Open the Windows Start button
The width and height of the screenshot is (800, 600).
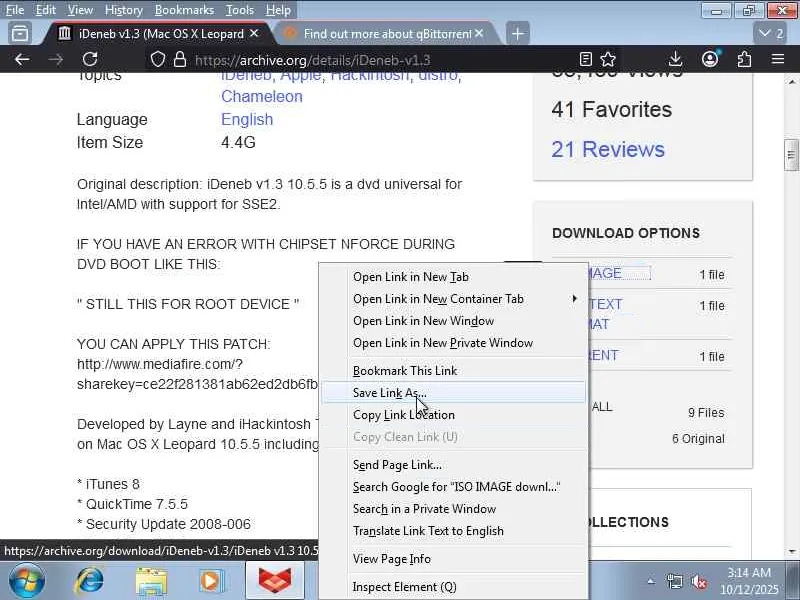point(27,581)
